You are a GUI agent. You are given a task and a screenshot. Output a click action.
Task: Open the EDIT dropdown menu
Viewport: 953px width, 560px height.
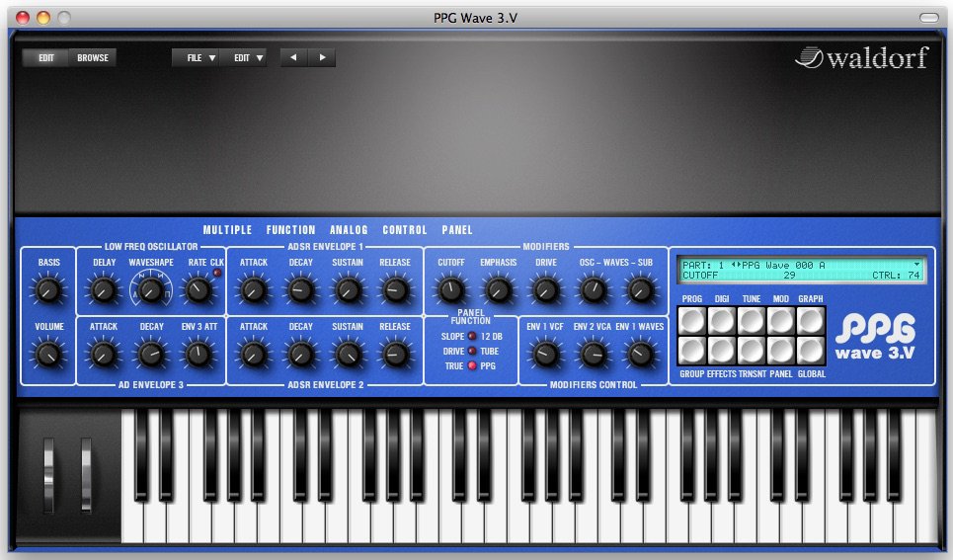point(248,58)
